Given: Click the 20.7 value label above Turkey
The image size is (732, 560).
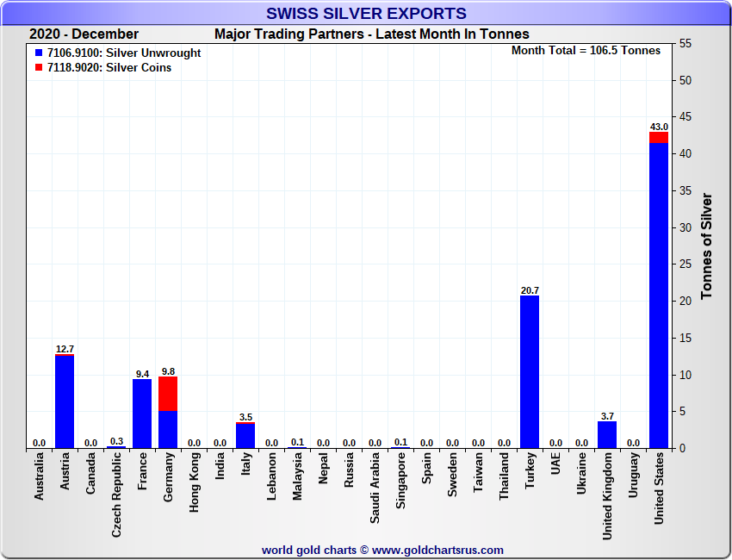Looking at the screenshot, I should (x=530, y=290).
